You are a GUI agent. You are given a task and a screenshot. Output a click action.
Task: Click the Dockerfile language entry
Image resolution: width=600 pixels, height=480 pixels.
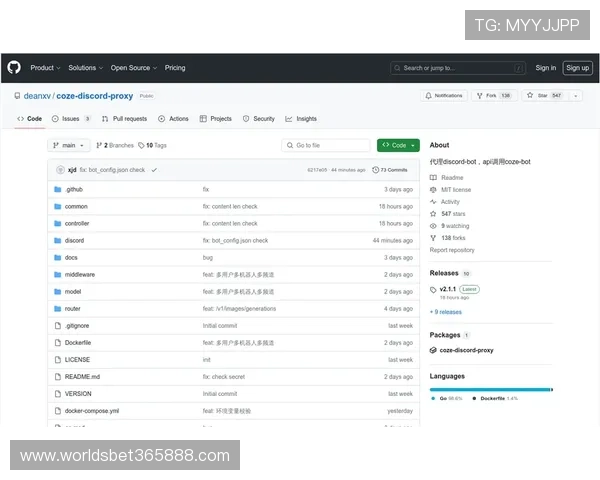pos(495,398)
